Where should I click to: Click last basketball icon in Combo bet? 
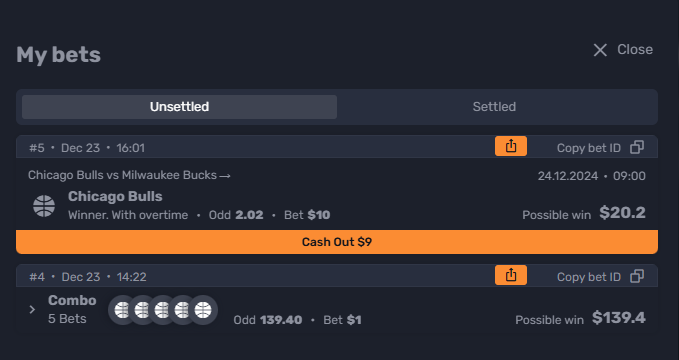tap(203, 310)
